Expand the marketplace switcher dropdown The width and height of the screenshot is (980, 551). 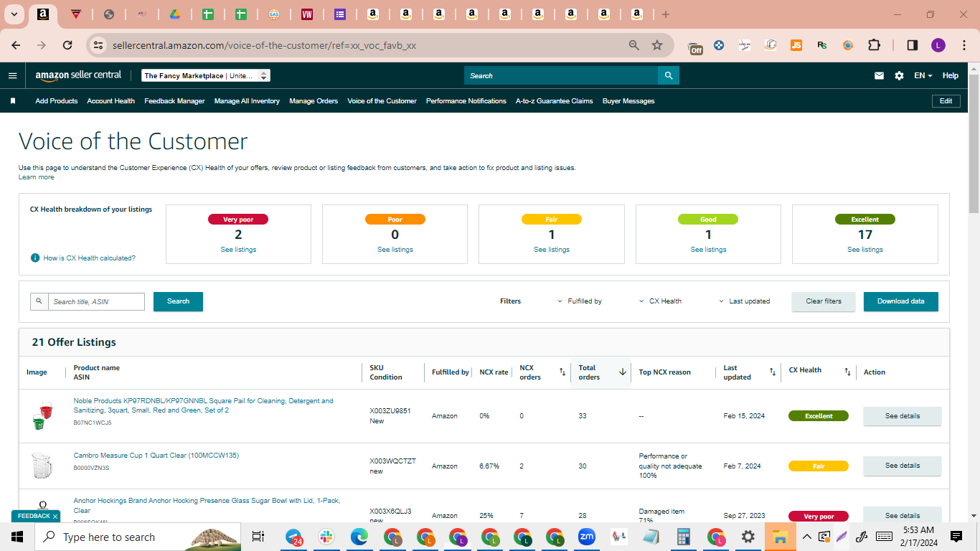point(205,75)
